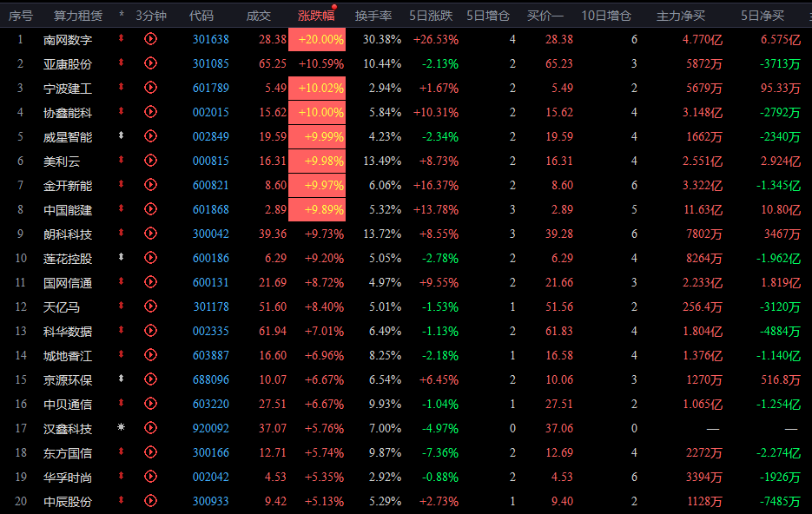
Task: Click the 3分钟 play icon for 中辰股份
Action: click(150, 501)
